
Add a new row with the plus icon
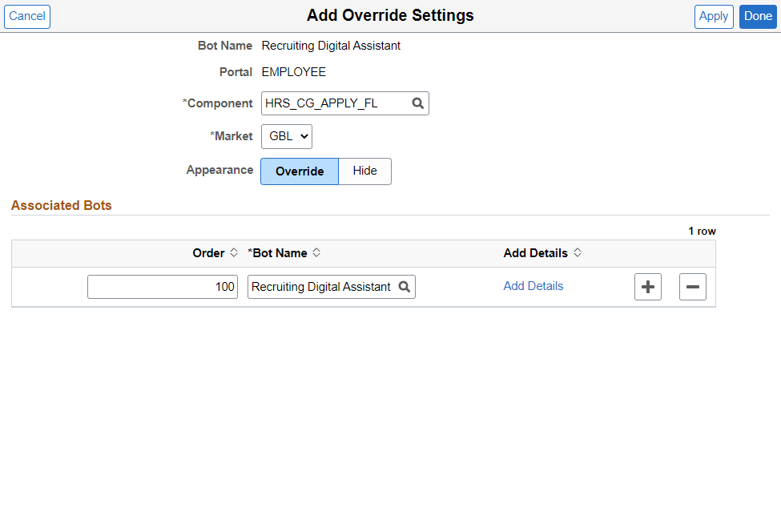(647, 286)
